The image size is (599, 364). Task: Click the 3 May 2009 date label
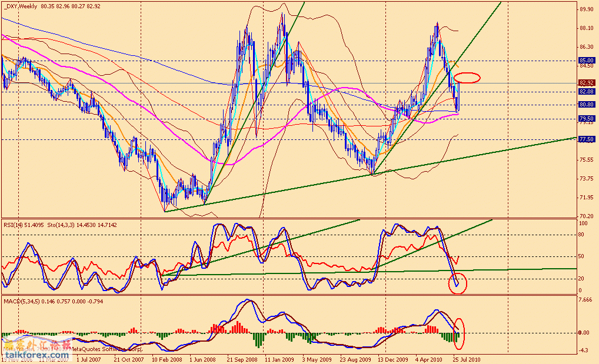(317, 359)
